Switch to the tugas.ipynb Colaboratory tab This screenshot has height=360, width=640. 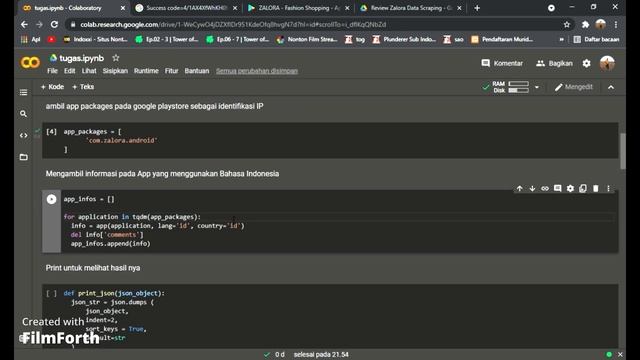coord(67,8)
